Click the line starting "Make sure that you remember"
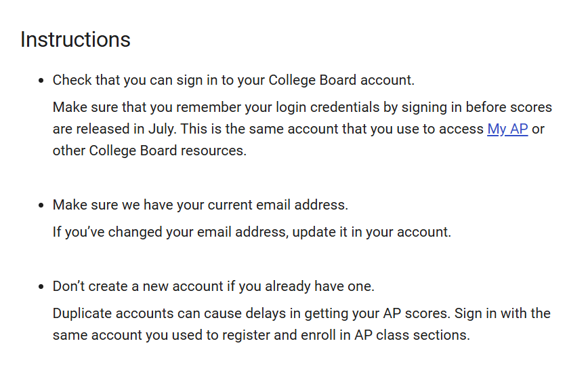The image size is (588, 373). [x=302, y=107]
